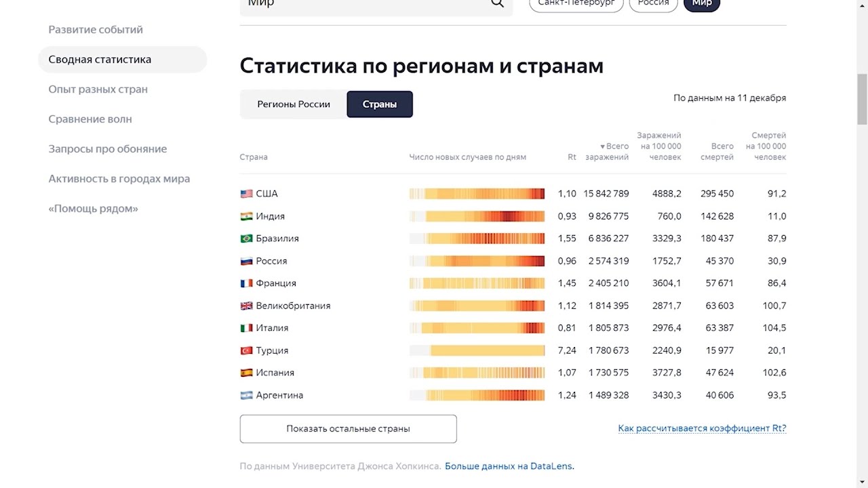Viewport: 868px width, 488px height.
Task: Click the Великобритания country name
Action: tap(293, 306)
